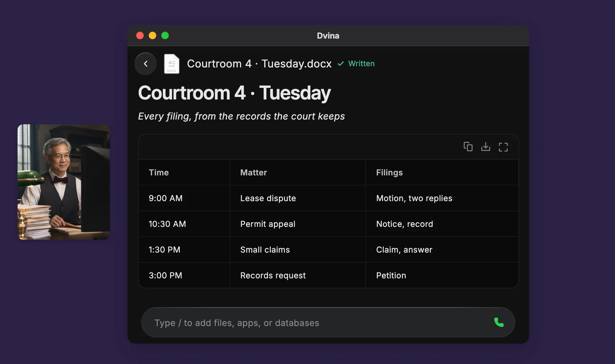Screen dimensions: 615x364
Task: Select the Courtroom 4 · Tuesday heading
Action: [234, 93]
